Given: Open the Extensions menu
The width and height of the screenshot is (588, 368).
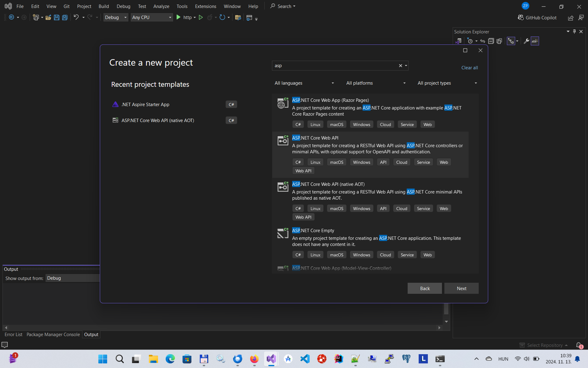Looking at the screenshot, I should tap(205, 6).
